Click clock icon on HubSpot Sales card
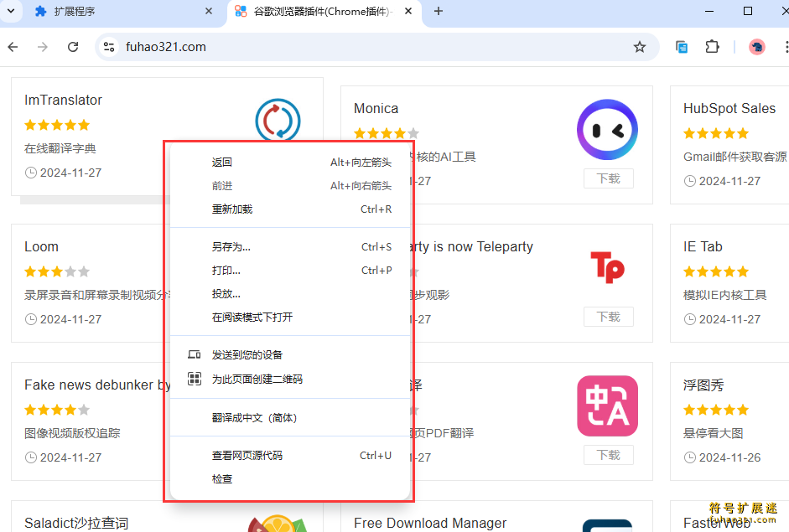This screenshot has width=789, height=532. [690, 181]
